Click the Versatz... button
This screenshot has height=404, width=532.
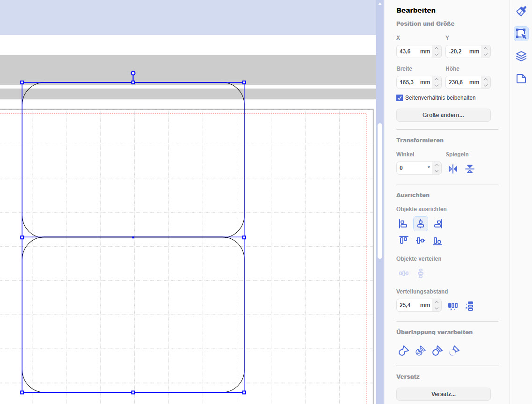pyautogui.click(x=443, y=394)
